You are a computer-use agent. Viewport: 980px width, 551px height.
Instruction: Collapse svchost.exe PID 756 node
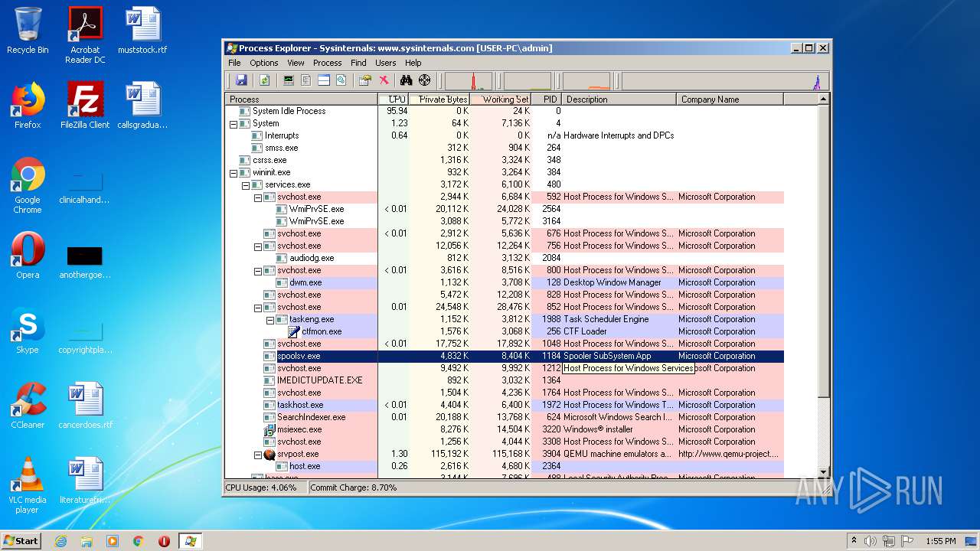tap(258, 246)
